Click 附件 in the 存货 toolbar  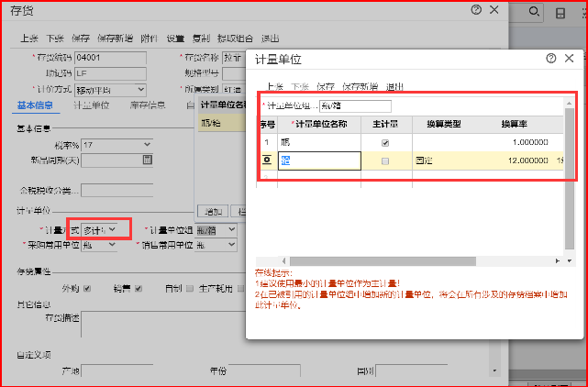point(150,39)
